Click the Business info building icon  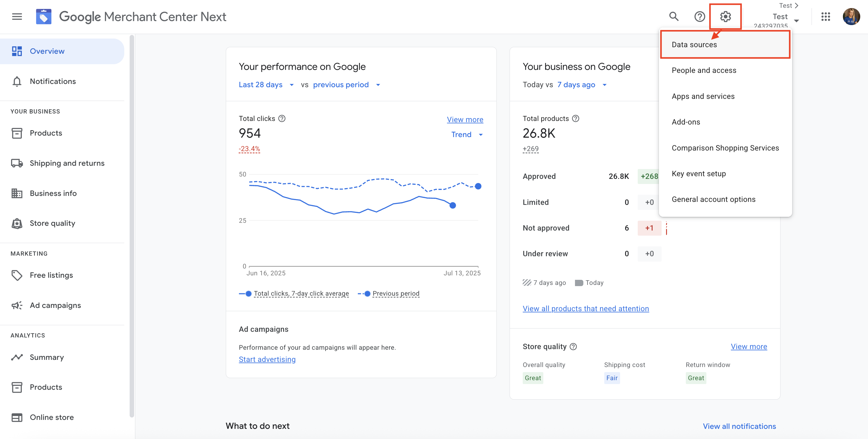click(x=17, y=194)
